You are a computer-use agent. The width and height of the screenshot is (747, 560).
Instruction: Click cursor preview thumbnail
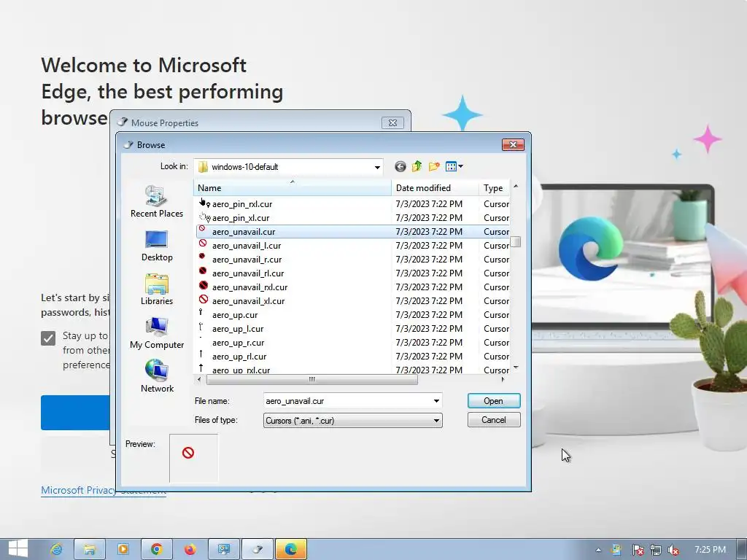click(x=193, y=458)
